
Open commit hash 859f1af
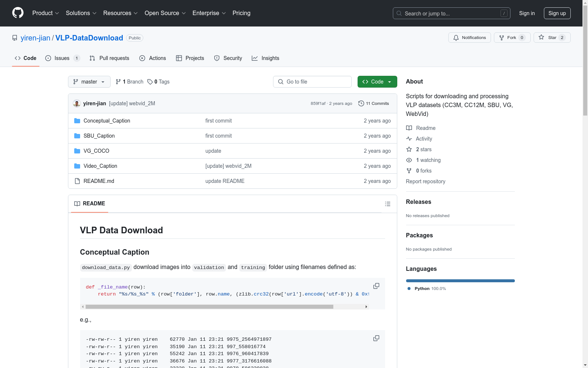click(318, 103)
